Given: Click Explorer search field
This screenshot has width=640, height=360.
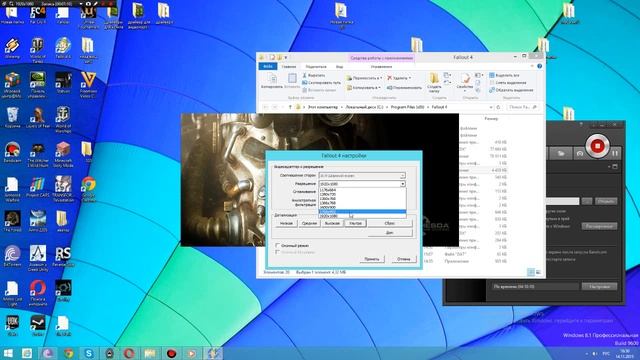Looking at the screenshot, I should coord(523,107).
